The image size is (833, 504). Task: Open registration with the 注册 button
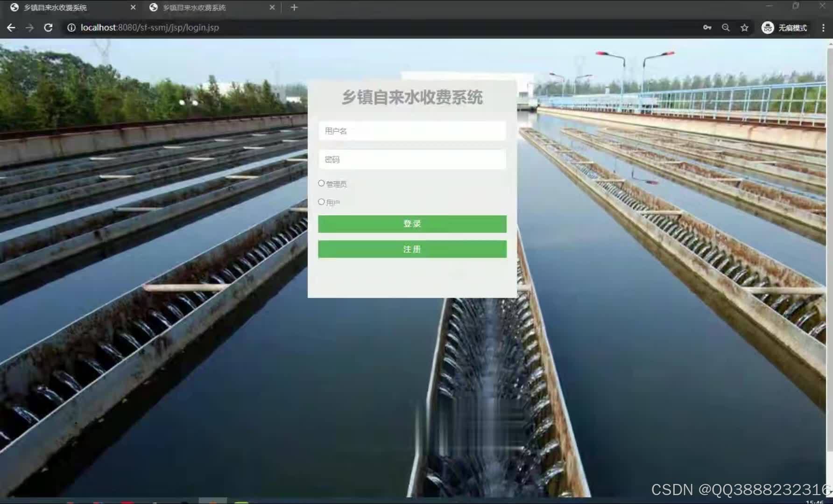(412, 249)
